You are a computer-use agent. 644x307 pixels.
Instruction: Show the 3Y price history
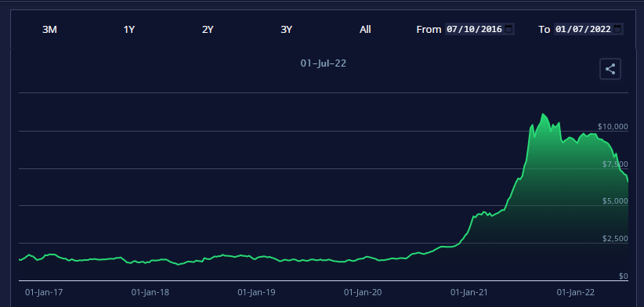coord(286,30)
